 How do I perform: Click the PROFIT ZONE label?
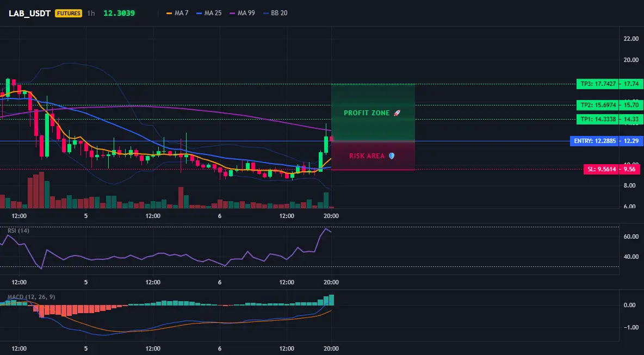coord(367,113)
